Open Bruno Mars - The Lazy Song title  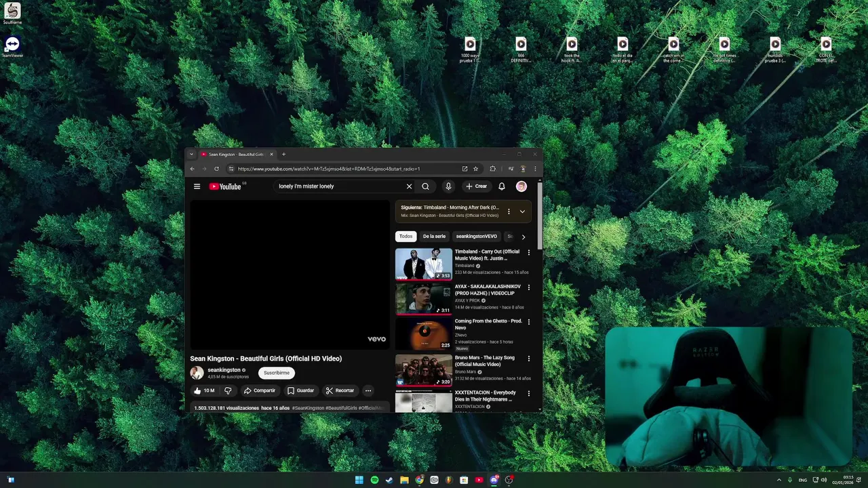(485, 361)
